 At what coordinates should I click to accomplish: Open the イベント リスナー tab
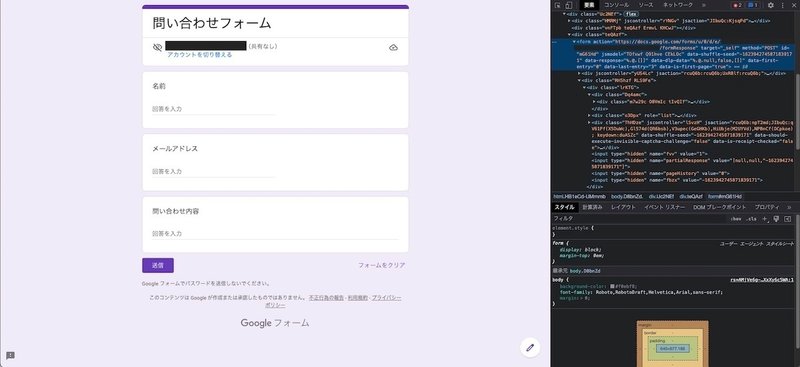(664, 207)
